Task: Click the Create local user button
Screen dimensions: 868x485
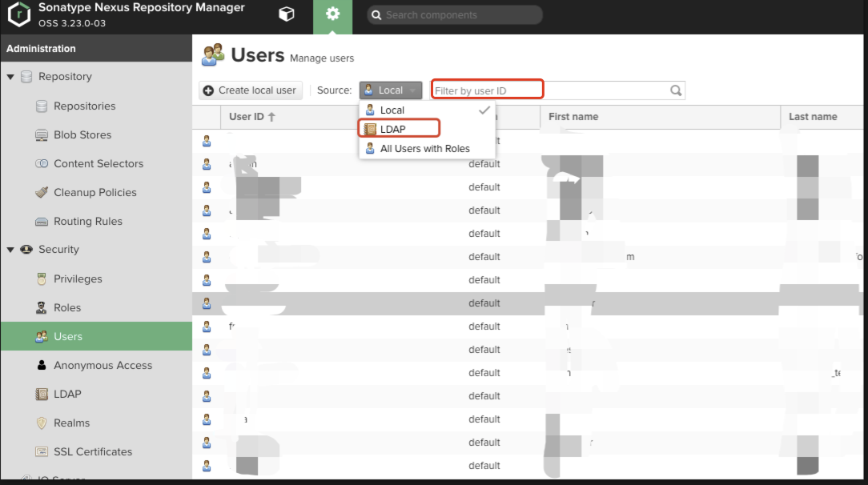Action: click(250, 90)
